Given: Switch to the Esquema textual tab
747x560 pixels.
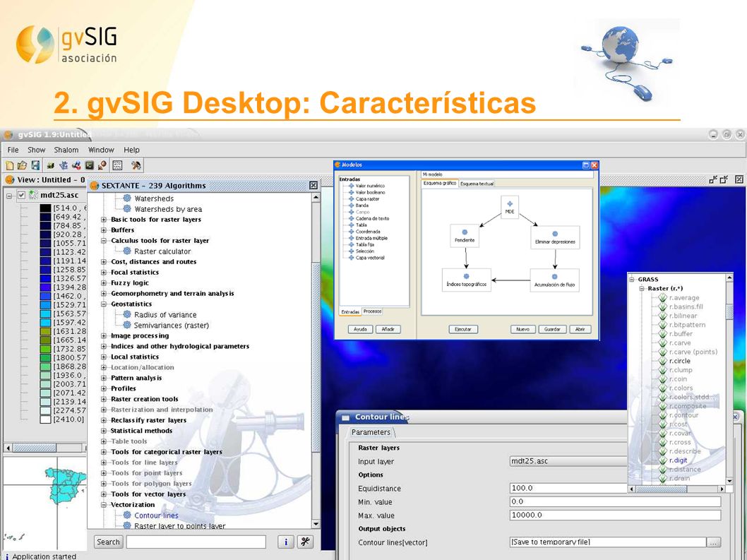Looking at the screenshot, I should pos(477,184).
